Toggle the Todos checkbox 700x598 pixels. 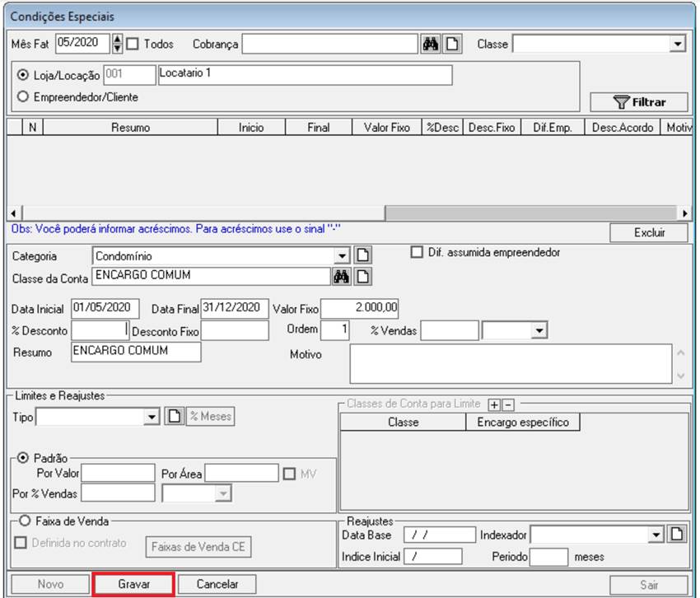coord(133,44)
